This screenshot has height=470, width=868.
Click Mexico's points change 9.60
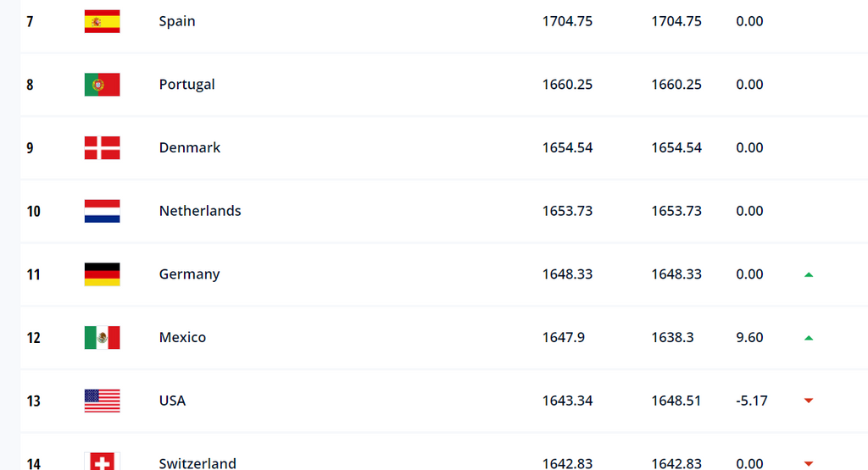(x=749, y=337)
